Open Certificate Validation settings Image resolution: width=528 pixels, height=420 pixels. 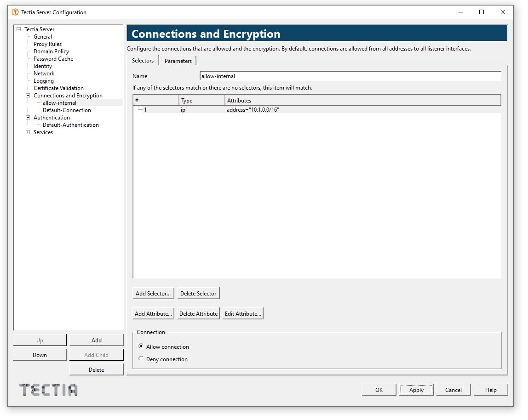58,88
